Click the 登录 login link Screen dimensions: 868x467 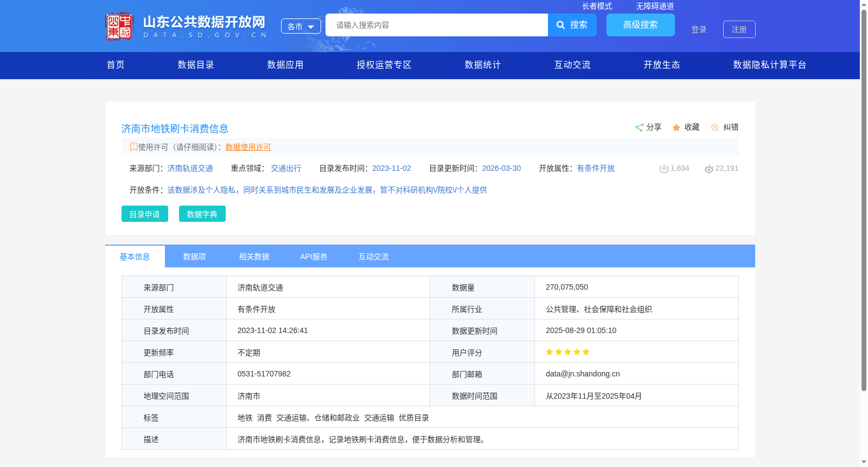click(699, 29)
